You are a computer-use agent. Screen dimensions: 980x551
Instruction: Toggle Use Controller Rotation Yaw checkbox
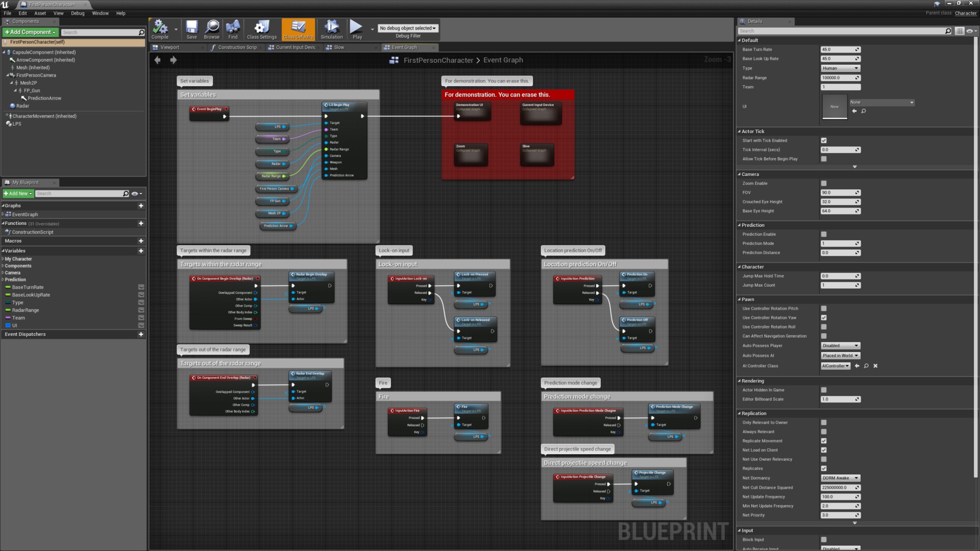tap(823, 318)
